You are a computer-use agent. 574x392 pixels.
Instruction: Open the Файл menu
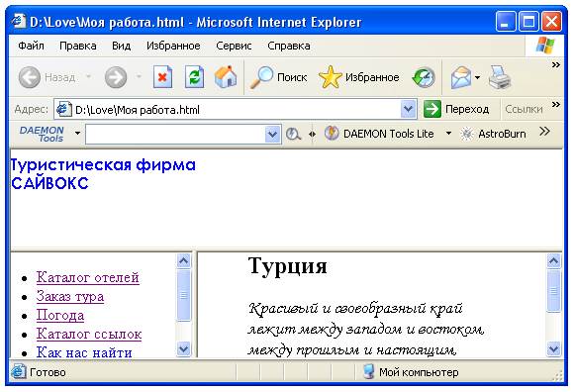[x=31, y=46]
